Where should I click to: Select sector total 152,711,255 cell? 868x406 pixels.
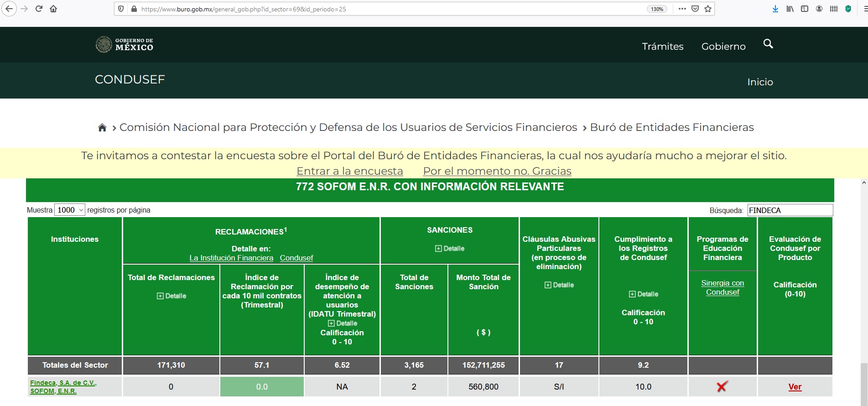[x=483, y=365]
